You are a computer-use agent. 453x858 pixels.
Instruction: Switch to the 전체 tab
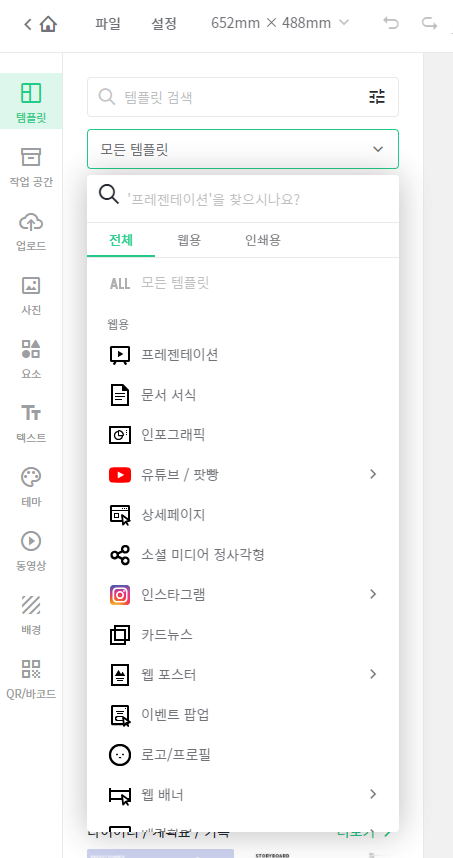(x=121, y=240)
